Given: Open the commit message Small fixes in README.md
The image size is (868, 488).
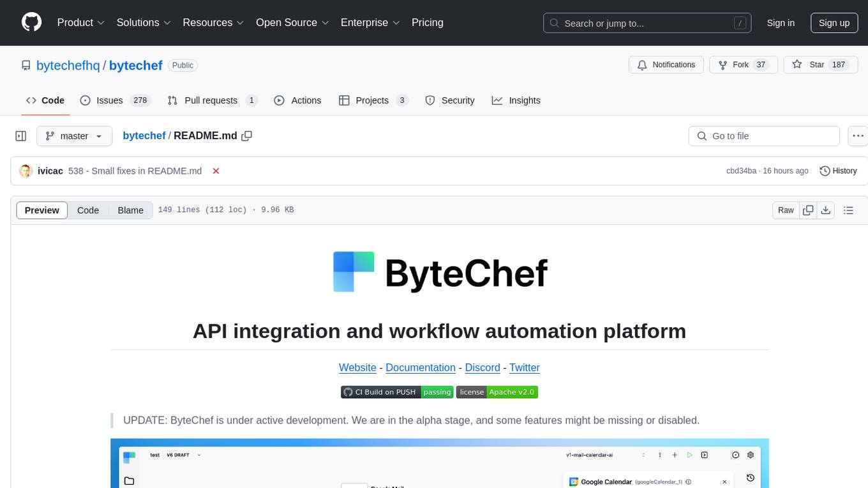Looking at the screenshot, I should [x=135, y=171].
